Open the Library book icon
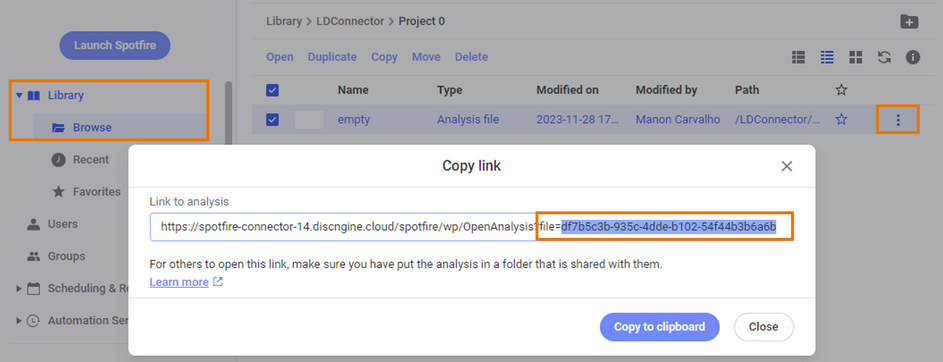 click(x=34, y=95)
